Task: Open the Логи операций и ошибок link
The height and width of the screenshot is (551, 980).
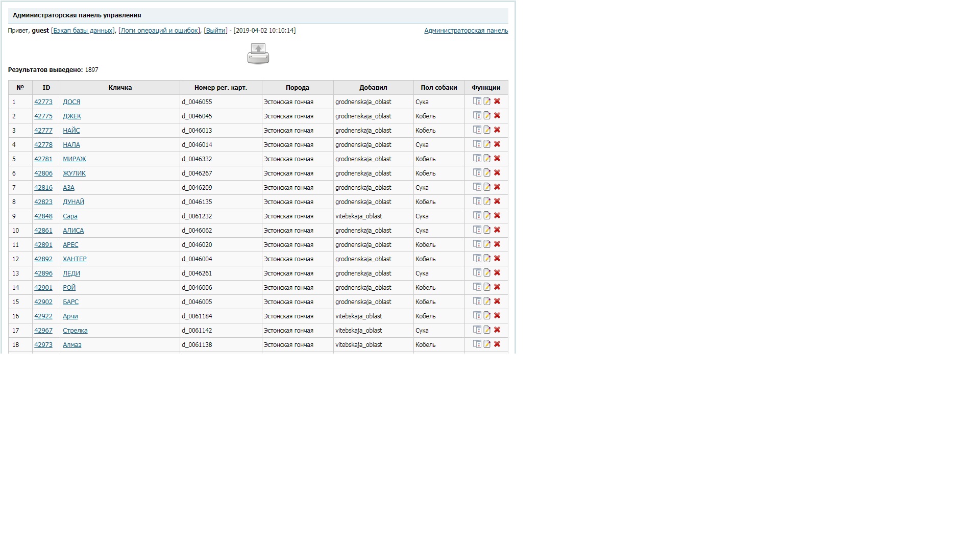Action: coord(159,31)
